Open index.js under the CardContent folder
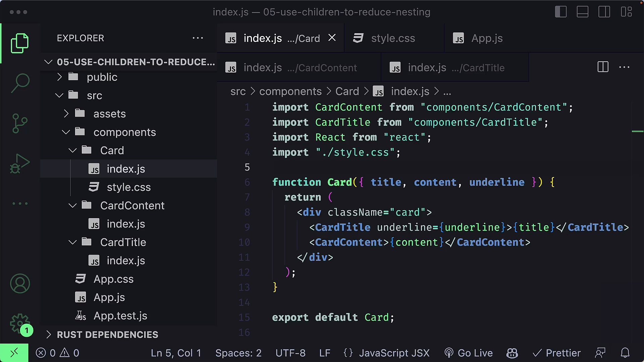The image size is (644, 362). tap(129, 224)
